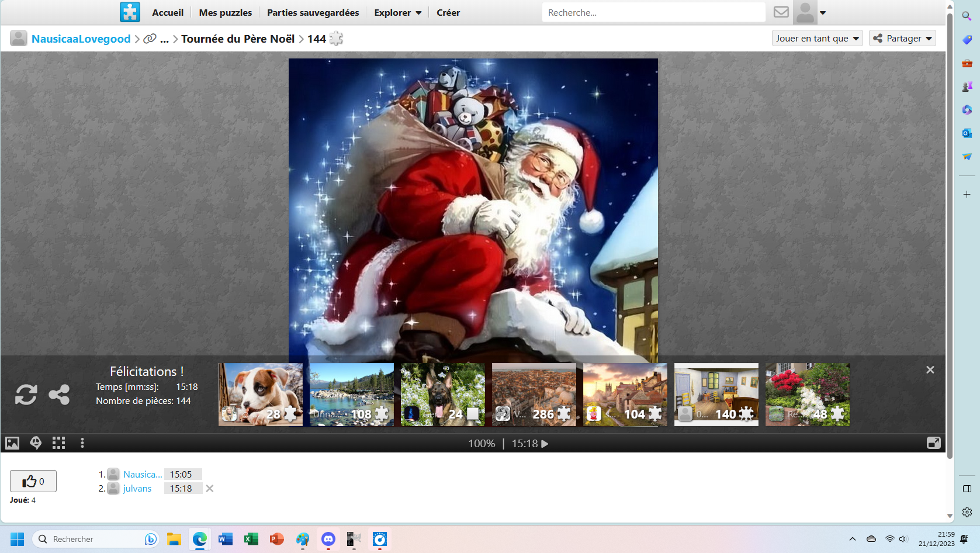The width and height of the screenshot is (980, 553).
Task: Open Nausica... leaderboard profile link
Action: (143, 475)
